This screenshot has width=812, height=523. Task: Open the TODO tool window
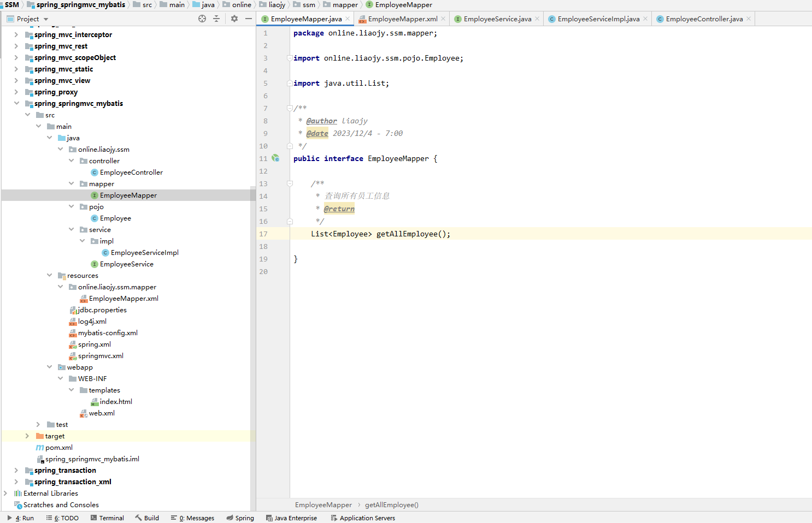point(62,518)
